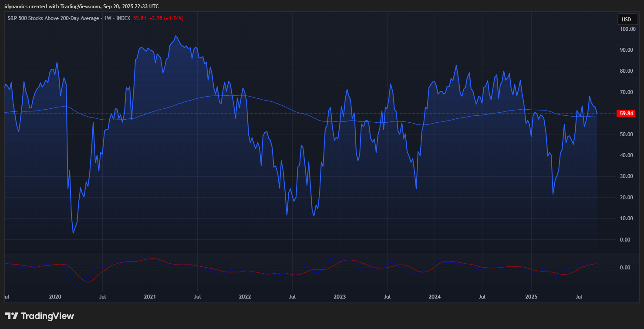Click the 2025 label on time axis
Image resolution: width=644 pixels, height=329 pixels.
click(531, 297)
